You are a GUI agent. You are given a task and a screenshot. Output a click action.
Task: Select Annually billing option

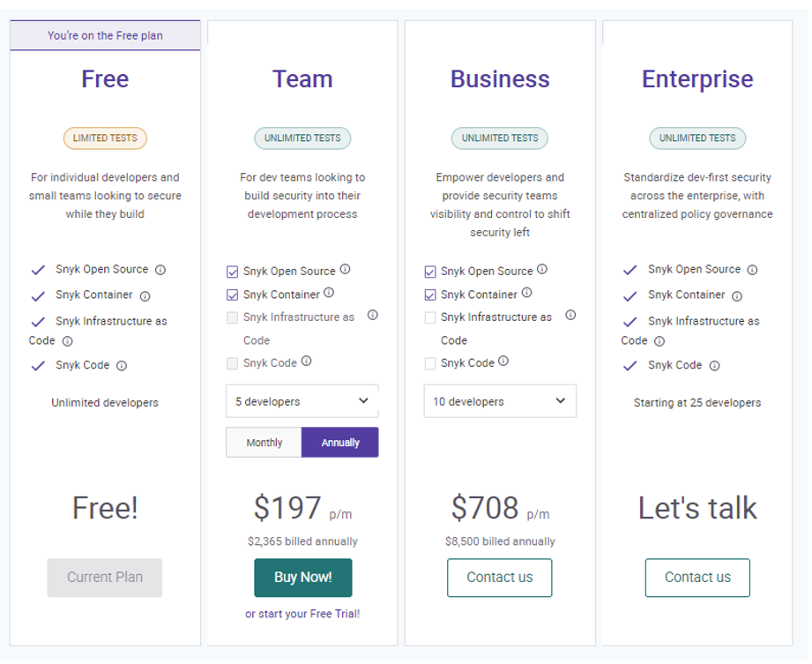pos(340,443)
